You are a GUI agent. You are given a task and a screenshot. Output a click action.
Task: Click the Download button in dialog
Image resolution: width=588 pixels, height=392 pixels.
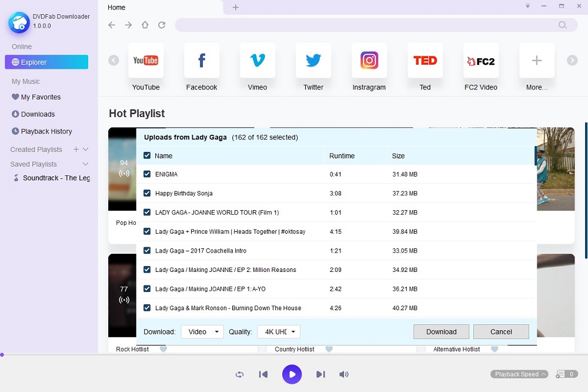[441, 331]
